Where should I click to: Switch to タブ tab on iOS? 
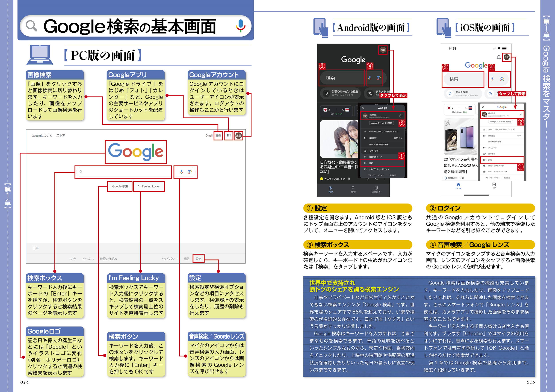(494, 185)
